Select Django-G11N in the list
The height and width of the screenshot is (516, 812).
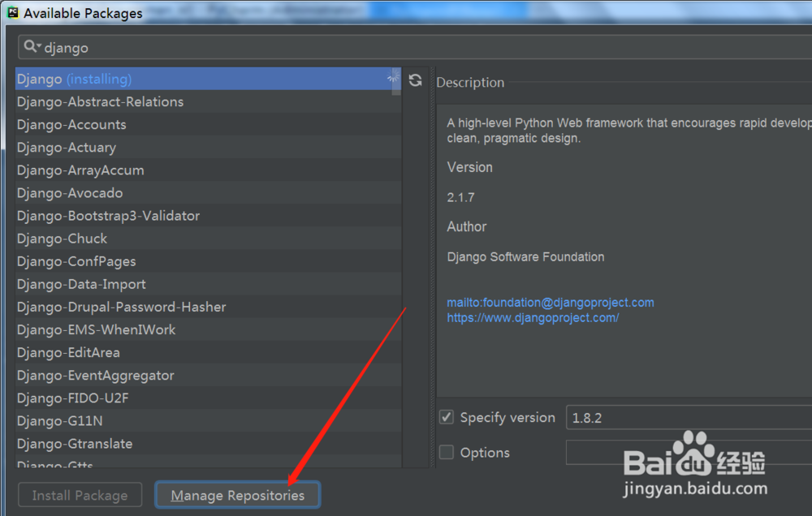click(x=208, y=420)
